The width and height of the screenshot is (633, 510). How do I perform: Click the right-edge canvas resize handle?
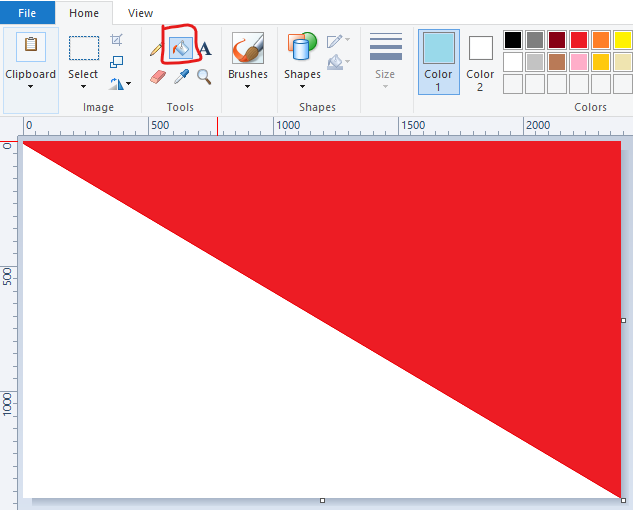(x=623, y=320)
